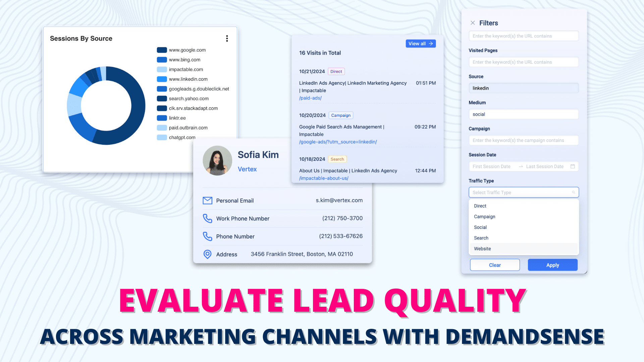Open the Sessions By Source kebab menu

point(227,39)
